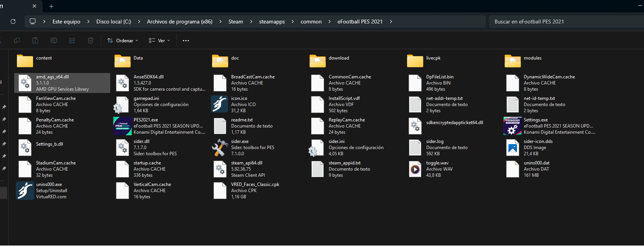Navigate to common in breadcrumb

point(311,22)
